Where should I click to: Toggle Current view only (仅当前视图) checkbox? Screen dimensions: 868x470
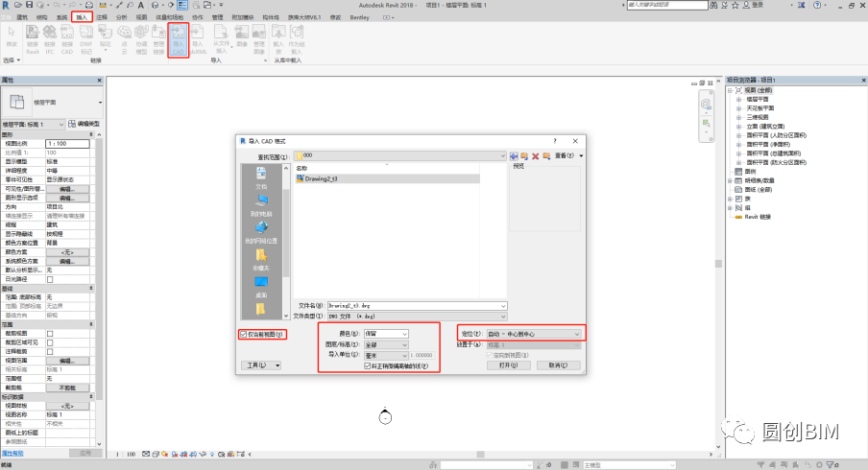pos(244,334)
